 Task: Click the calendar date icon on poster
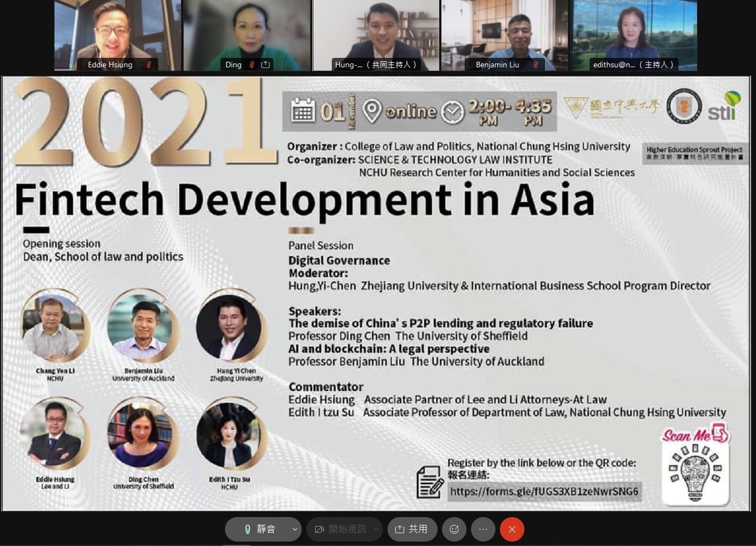pos(303,110)
